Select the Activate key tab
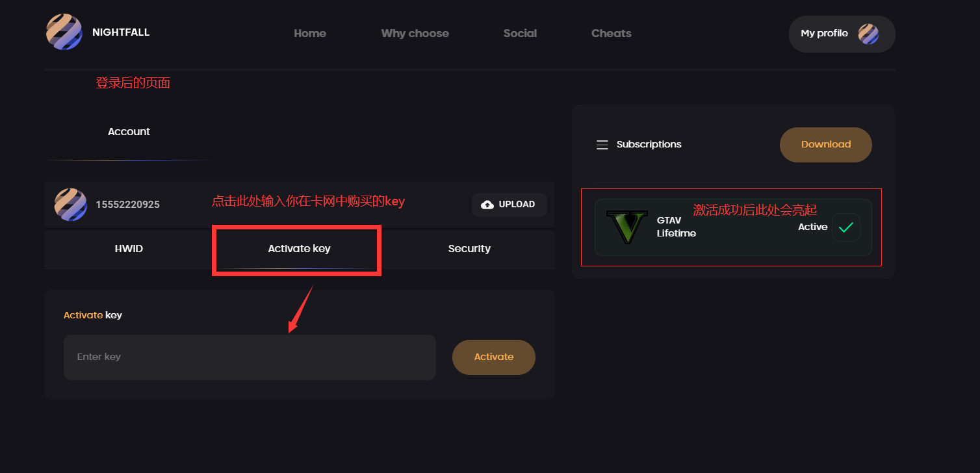Screen dimensions: 980x473 pos(299,249)
